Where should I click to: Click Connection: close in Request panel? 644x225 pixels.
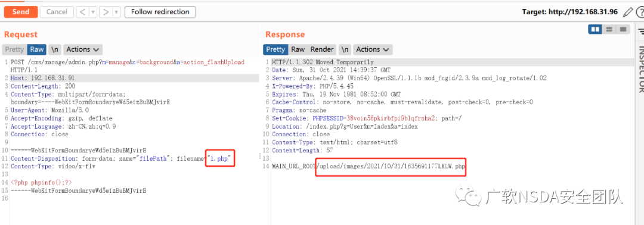[39, 134]
